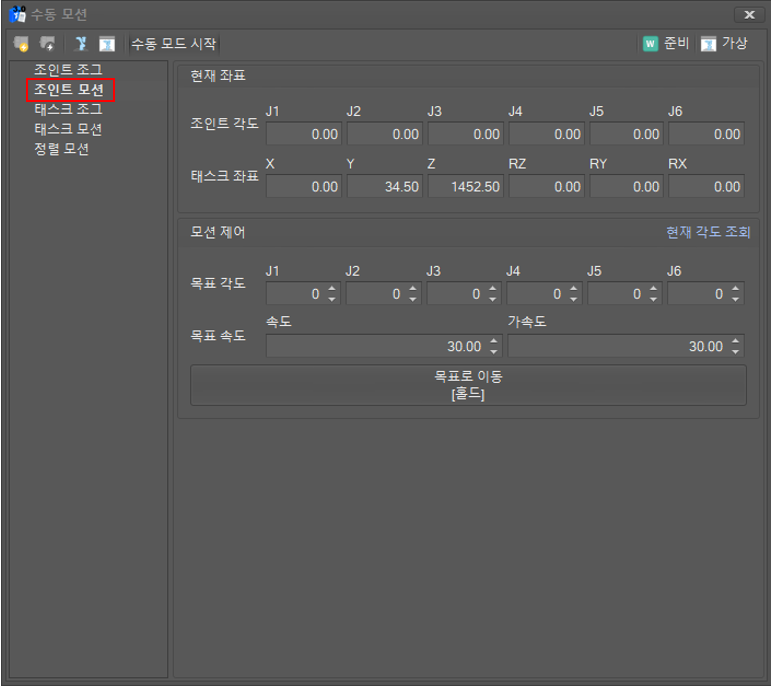The width and height of the screenshot is (771, 687).
Task: Open 정렬 모션 from the sidebar
Action: pos(62,149)
